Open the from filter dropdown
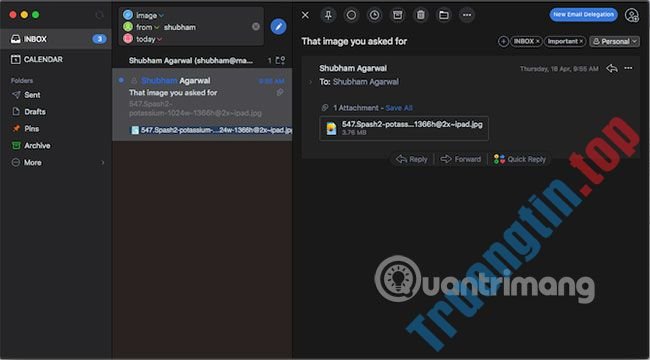This screenshot has height=360, width=650. pyautogui.click(x=148, y=27)
